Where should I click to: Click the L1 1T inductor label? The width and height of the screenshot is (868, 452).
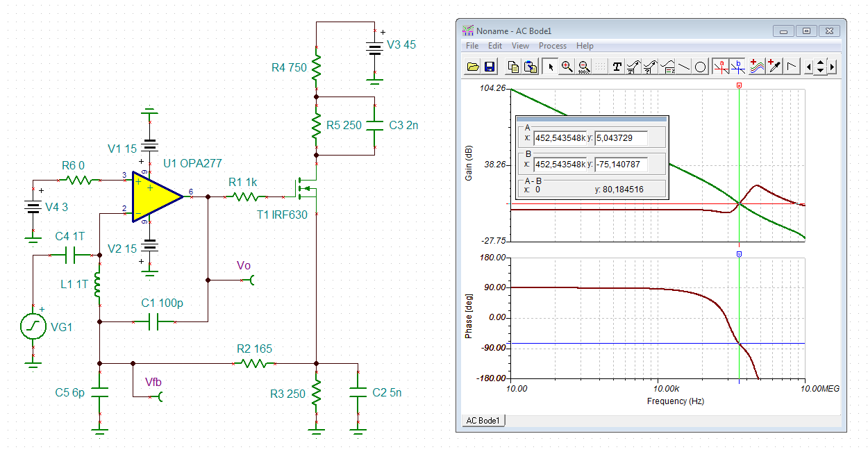point(74,284)
